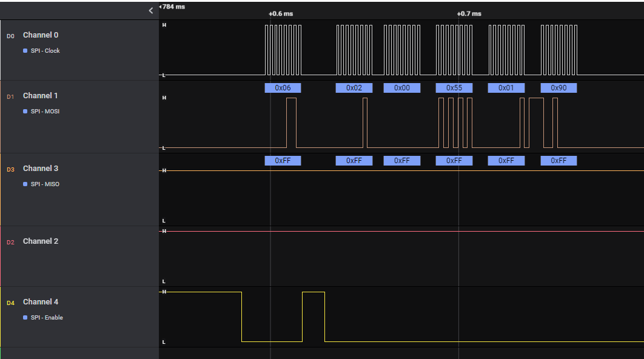Click the SPI - MOSI analyzer icon
The image size is (644, 359).
(x=25, y=112)
